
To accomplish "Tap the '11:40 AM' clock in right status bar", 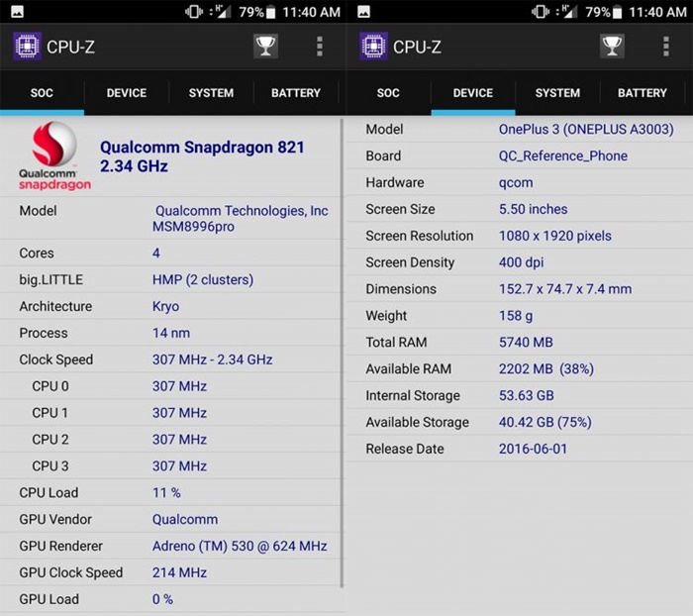I will coord(657,12).
